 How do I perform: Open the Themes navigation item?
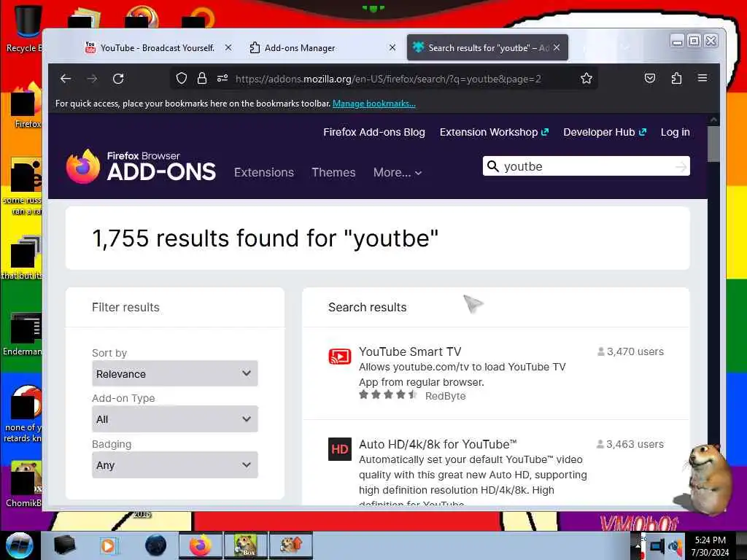coord(333,172)
